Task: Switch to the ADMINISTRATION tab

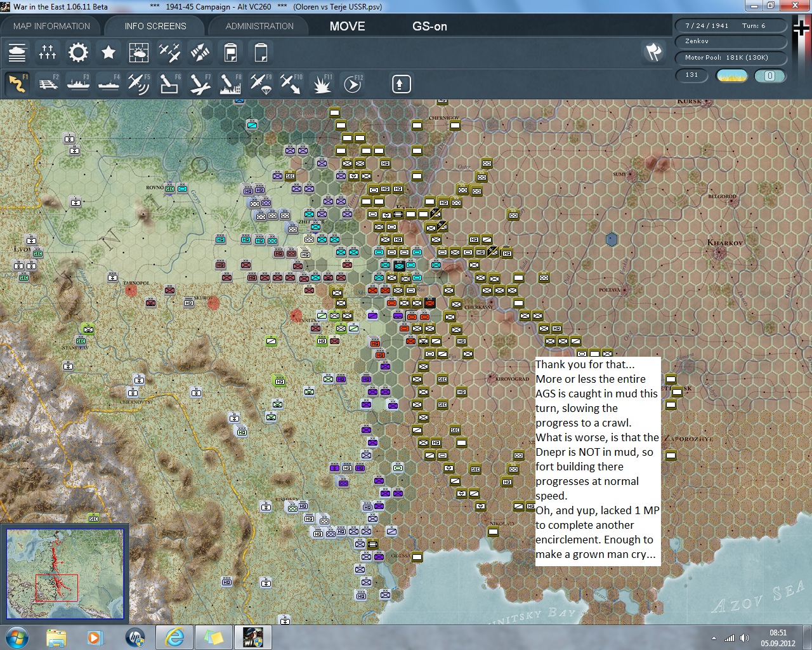Action: point(259,26)
